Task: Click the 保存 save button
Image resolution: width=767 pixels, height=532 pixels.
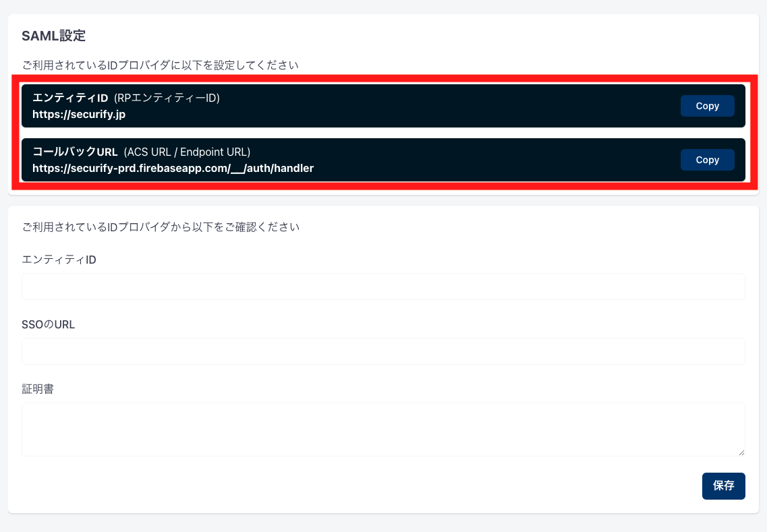Action: pyautogui.click(x=723, y=485)
